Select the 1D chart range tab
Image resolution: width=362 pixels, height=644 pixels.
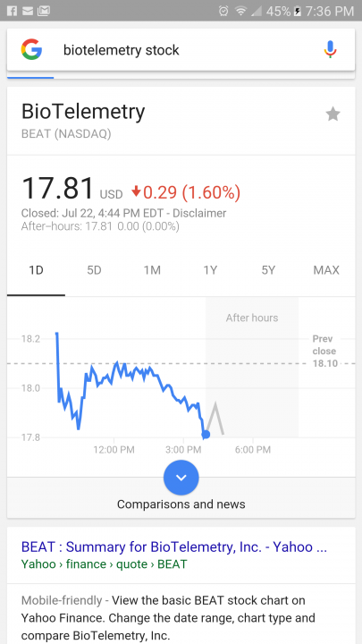(x=36, y=270)
